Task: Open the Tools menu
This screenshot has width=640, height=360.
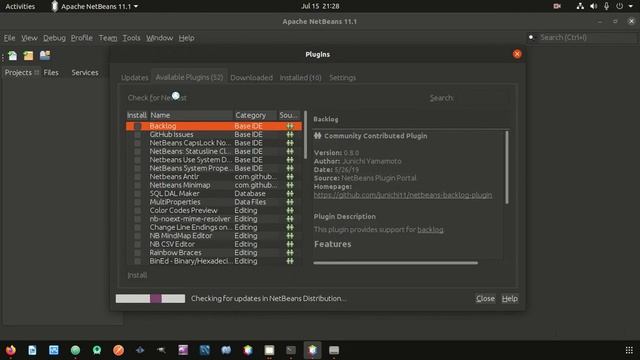Action: point(131,38)
